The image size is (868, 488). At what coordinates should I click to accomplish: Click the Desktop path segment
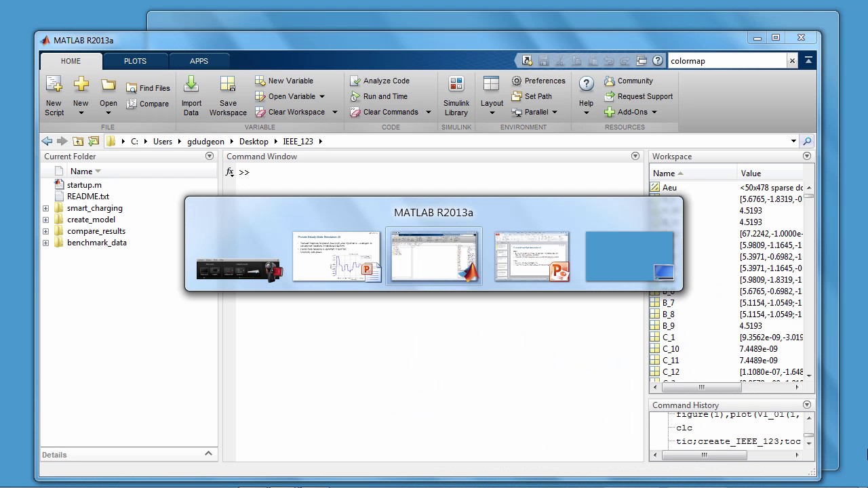(254, 141)
